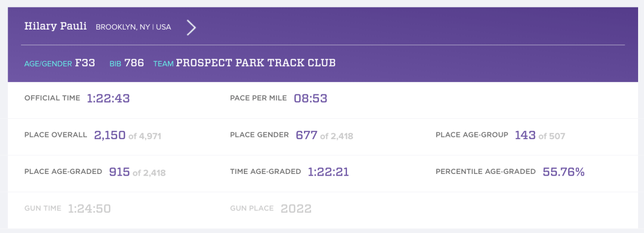Image resolution: width=644 pixels, height=233 pixels.
Task: Select the place age-group value 143
Action: click(525, 135)
